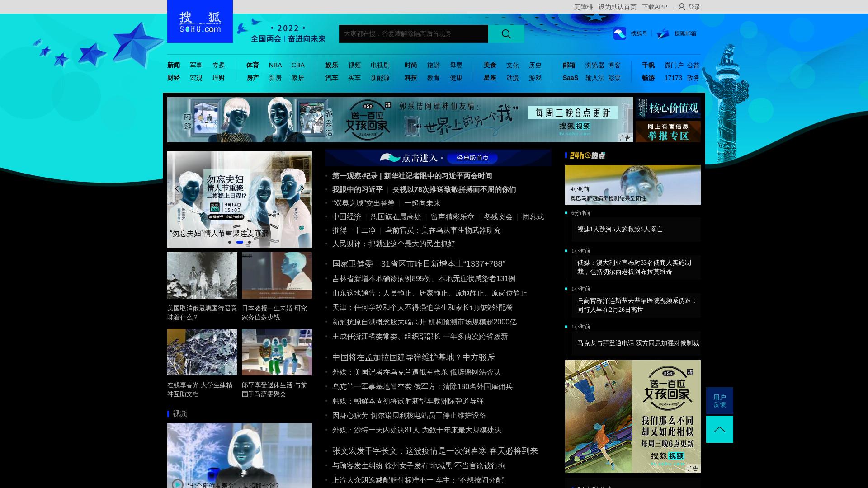The height and width of the screenshot is (488, 868).
Task: Open the 科技 navigation category
Action: (x=411, y=78)
